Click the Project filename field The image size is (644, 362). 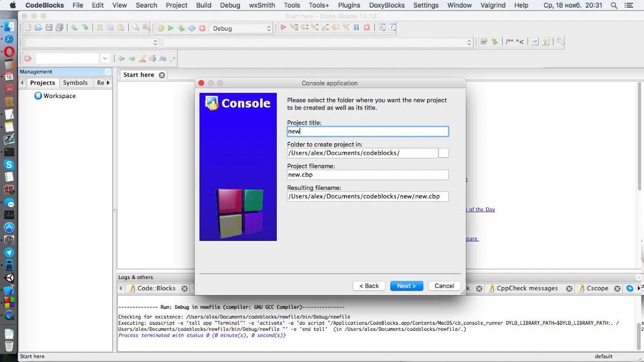368,175
